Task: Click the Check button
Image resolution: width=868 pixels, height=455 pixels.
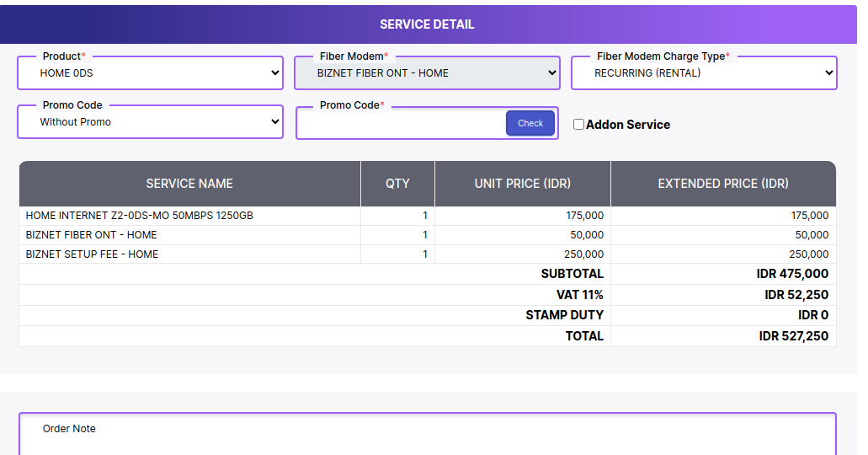Action: pyautogui.click(x=530, y=123)
